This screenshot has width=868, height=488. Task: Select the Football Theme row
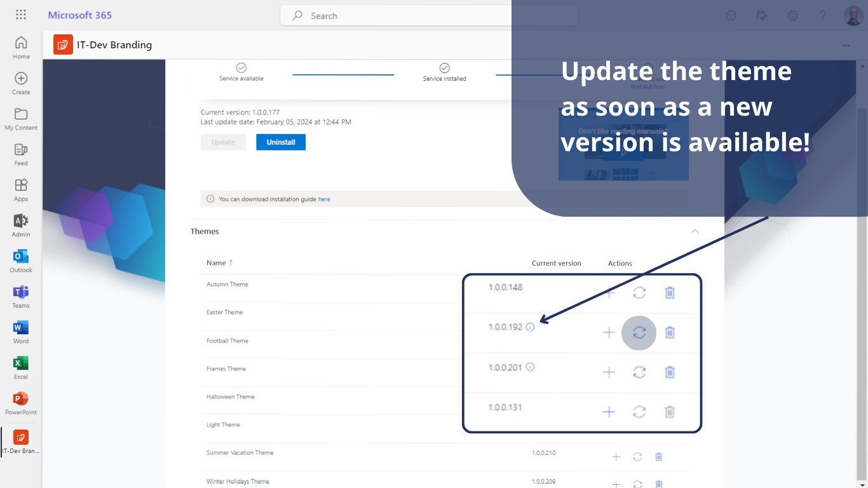tap(445, 345)
